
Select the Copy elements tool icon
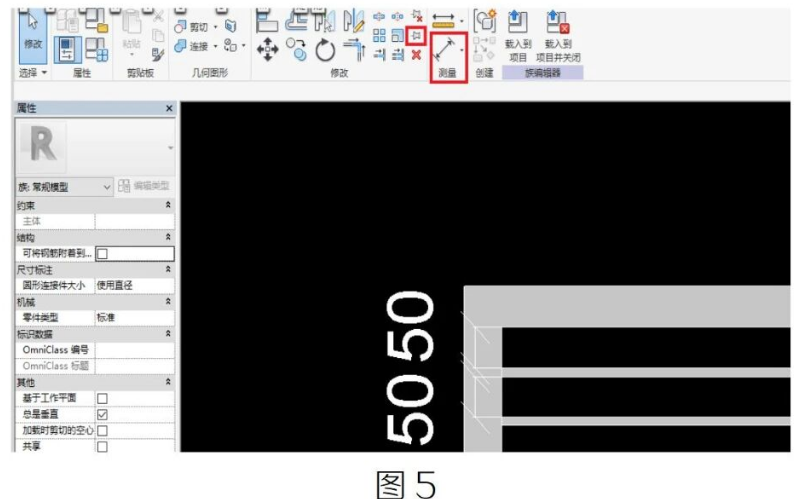(x=296, y=50)
